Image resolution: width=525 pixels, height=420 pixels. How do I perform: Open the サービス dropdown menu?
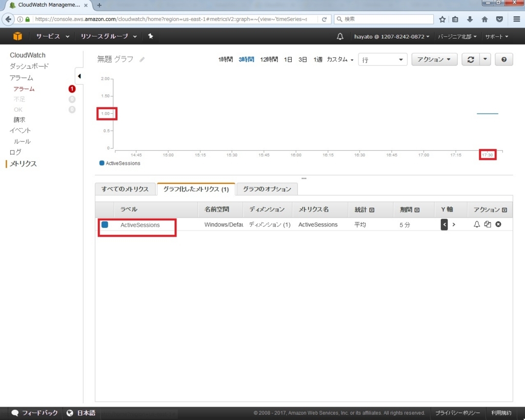pyautogui.click(x=53, y=36)
